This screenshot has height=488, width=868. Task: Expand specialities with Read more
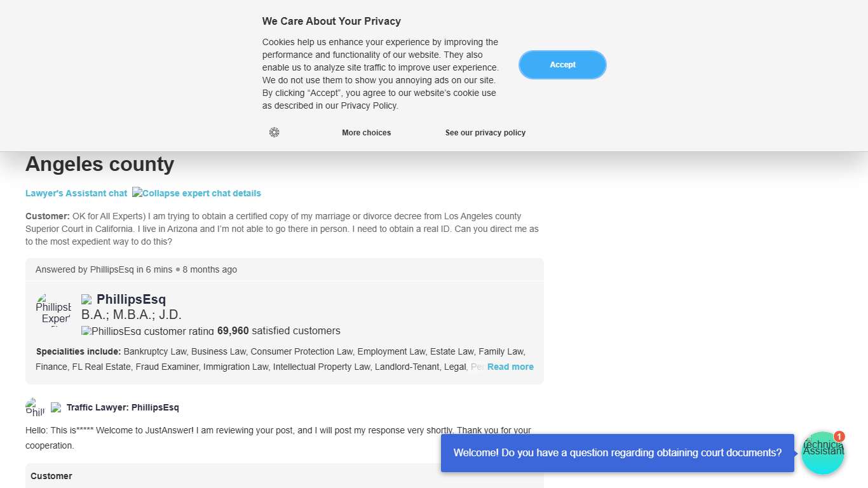click(x=510, y=367)
